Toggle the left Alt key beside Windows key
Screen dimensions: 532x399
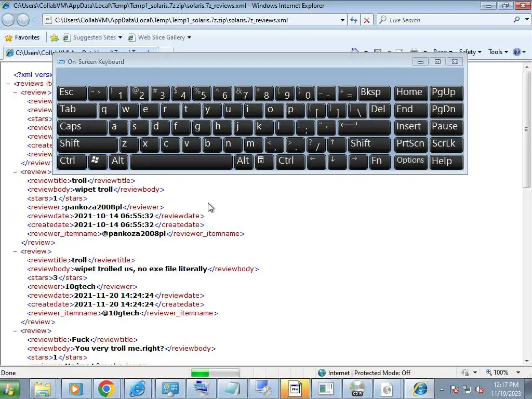118,161
